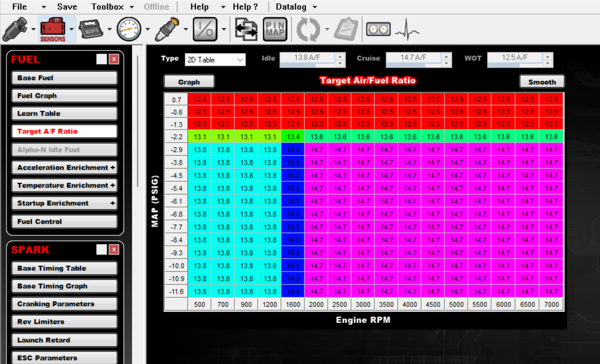Select the Holley EFI ECU icon

[x=91, y=29]
